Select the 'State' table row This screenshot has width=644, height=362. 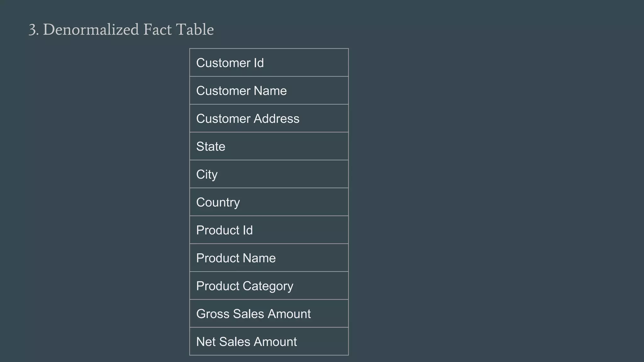(x=269, y=146)
